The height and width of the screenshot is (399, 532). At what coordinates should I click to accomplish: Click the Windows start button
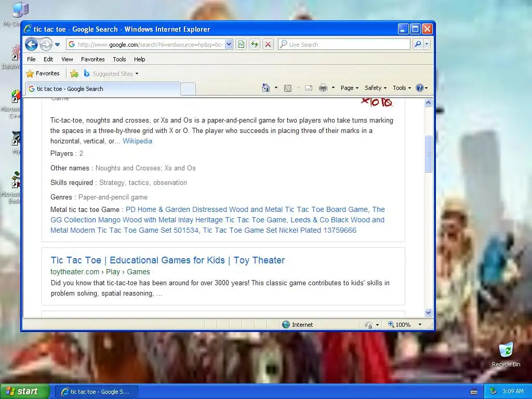(x=24, y=392)
